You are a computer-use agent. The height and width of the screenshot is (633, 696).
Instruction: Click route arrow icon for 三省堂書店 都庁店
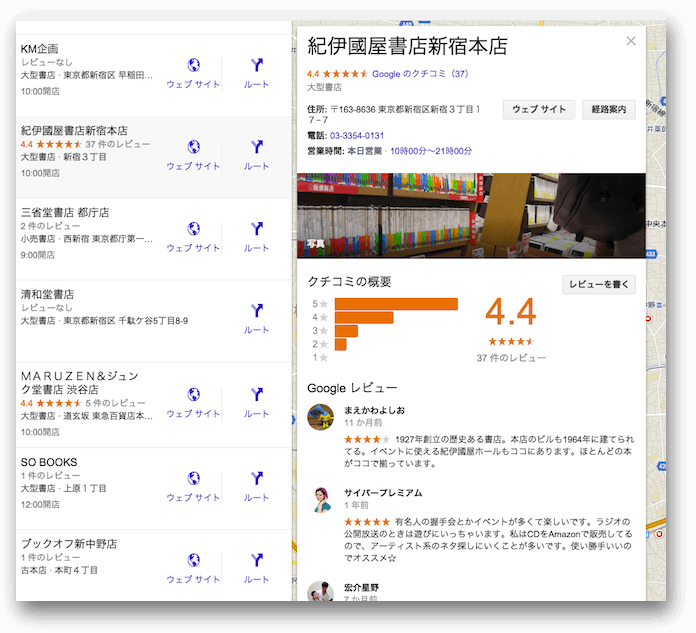click(257, 229)
